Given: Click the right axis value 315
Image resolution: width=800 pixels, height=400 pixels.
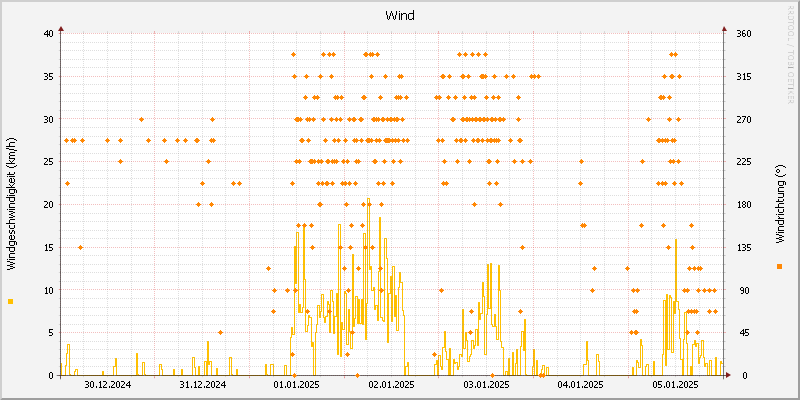Looking at the screenshot, I should point(744,77).
